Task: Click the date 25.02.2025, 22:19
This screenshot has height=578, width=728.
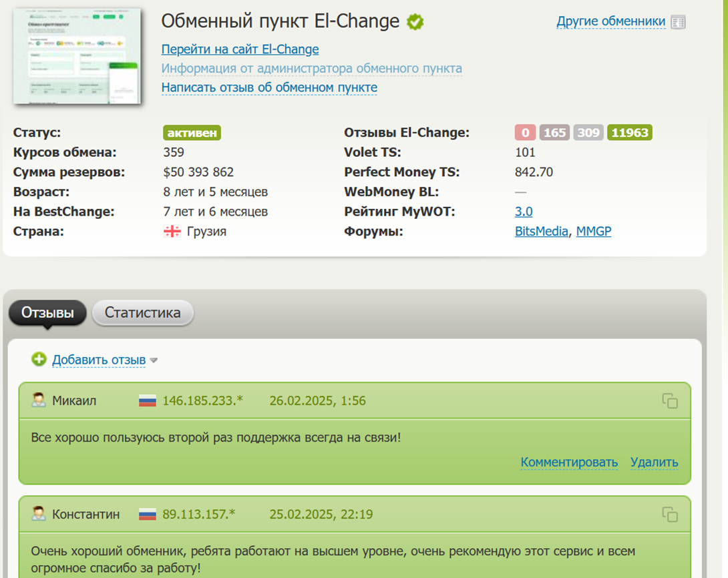Action: click(x=321, y=515)
